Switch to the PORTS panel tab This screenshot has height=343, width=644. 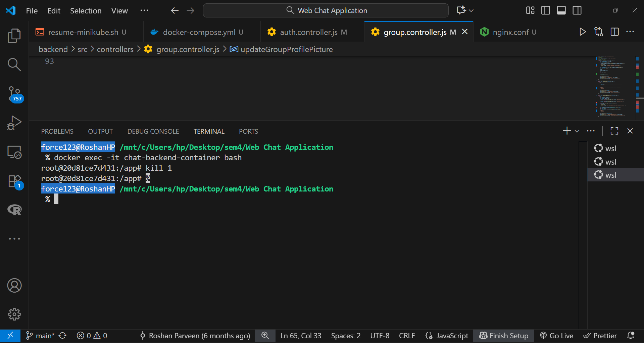[x=248, y=131]
